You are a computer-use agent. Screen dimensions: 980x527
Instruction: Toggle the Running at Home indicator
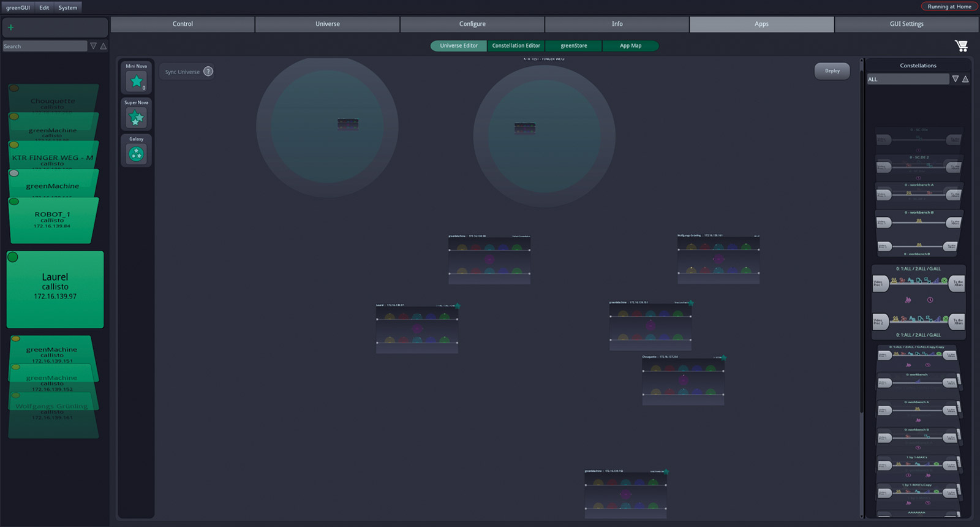[949, 7]
